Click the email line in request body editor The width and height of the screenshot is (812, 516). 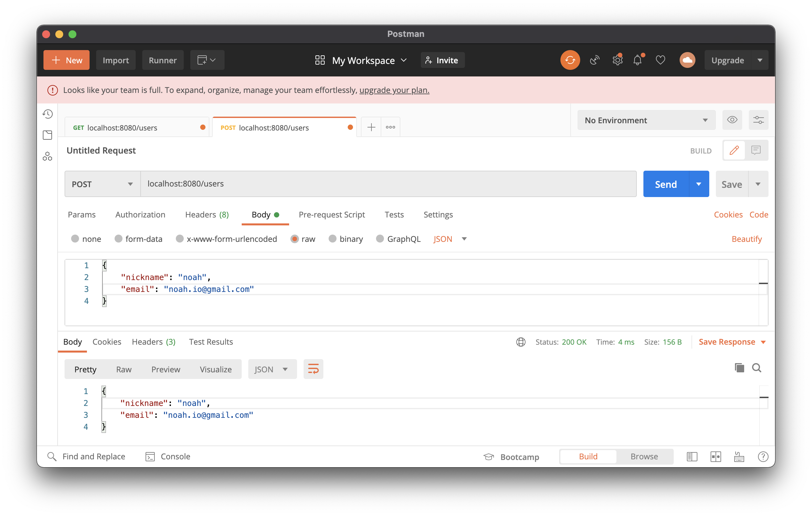435,289
